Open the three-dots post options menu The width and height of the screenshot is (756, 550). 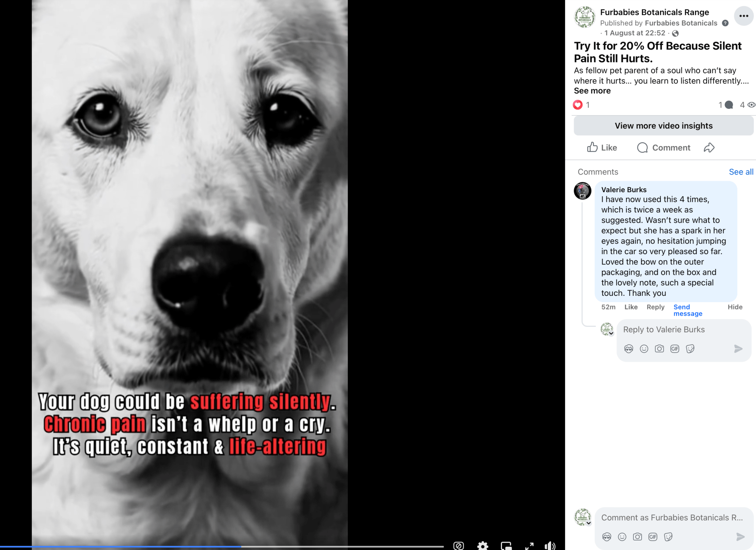click(x=743, y=16)
